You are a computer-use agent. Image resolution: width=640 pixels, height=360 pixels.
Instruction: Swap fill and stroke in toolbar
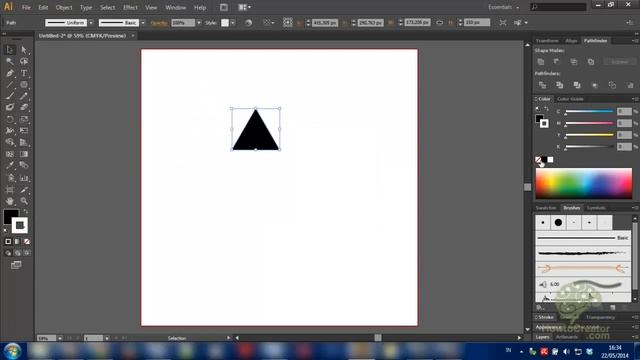(x=26, y=211)
